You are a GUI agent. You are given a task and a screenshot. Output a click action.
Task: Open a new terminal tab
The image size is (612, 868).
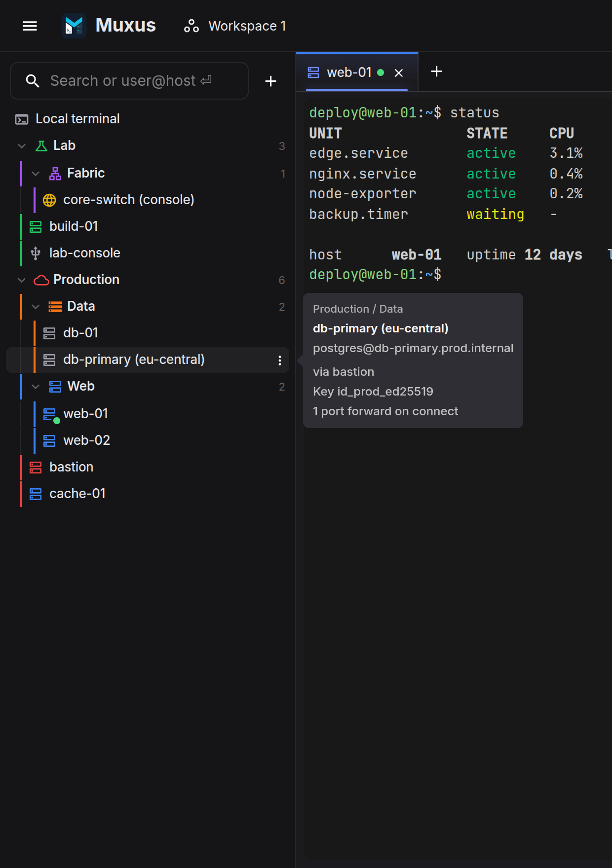coord(436,72)
